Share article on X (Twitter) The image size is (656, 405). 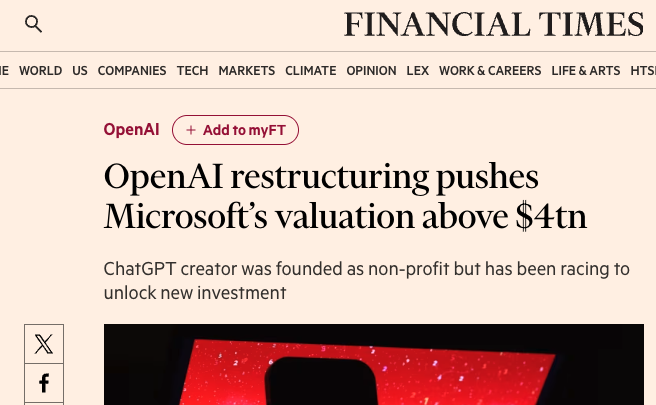[44, 344]
